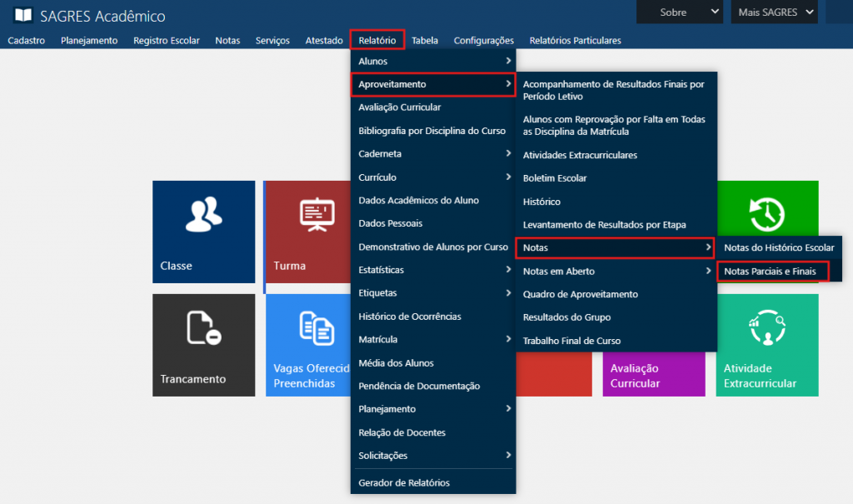Screen dimensions: 853x504
Task: Open the Turma presentation board tile
Action: coord(306,232)
